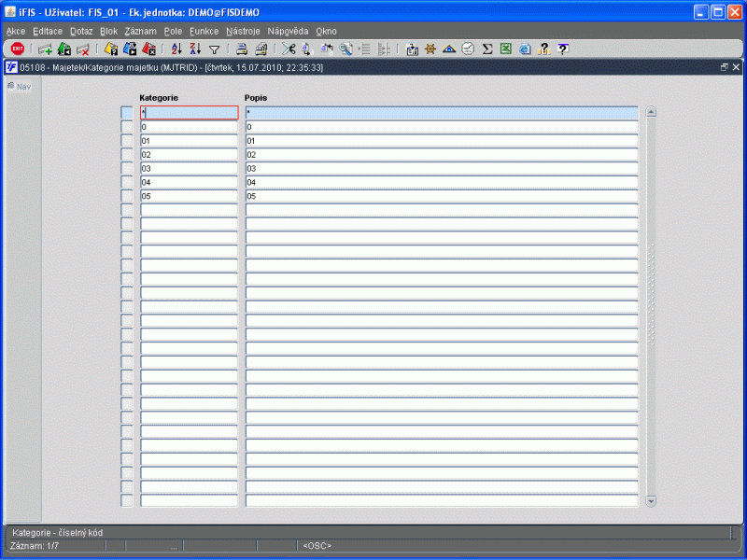Open print setup icon next to printer

(261, 49)
